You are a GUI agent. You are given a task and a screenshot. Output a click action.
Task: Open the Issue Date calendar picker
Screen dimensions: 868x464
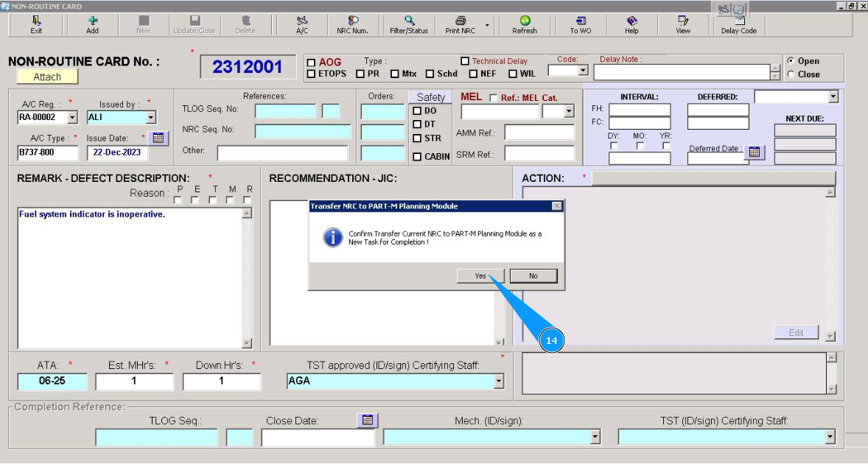pos(158,138)
